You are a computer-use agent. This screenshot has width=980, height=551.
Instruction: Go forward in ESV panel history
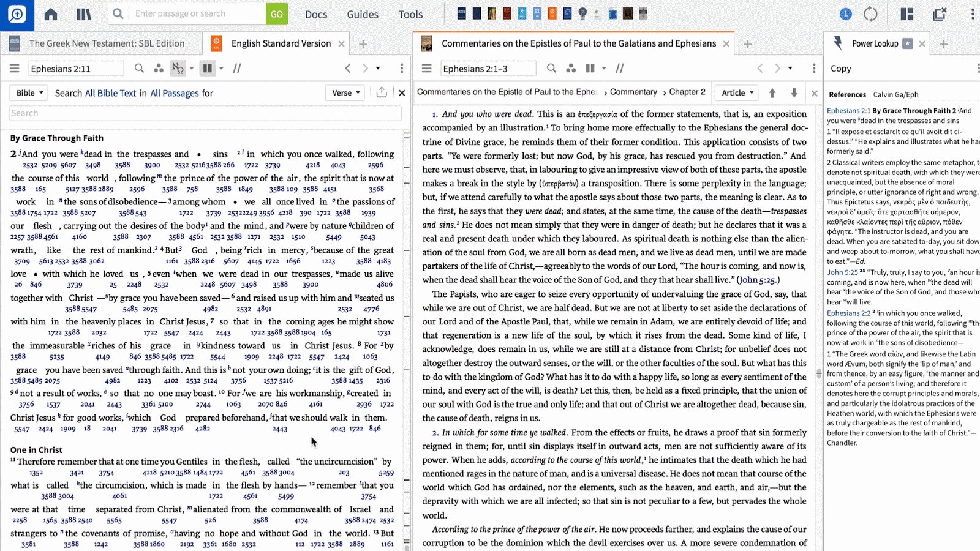(365, 69)
